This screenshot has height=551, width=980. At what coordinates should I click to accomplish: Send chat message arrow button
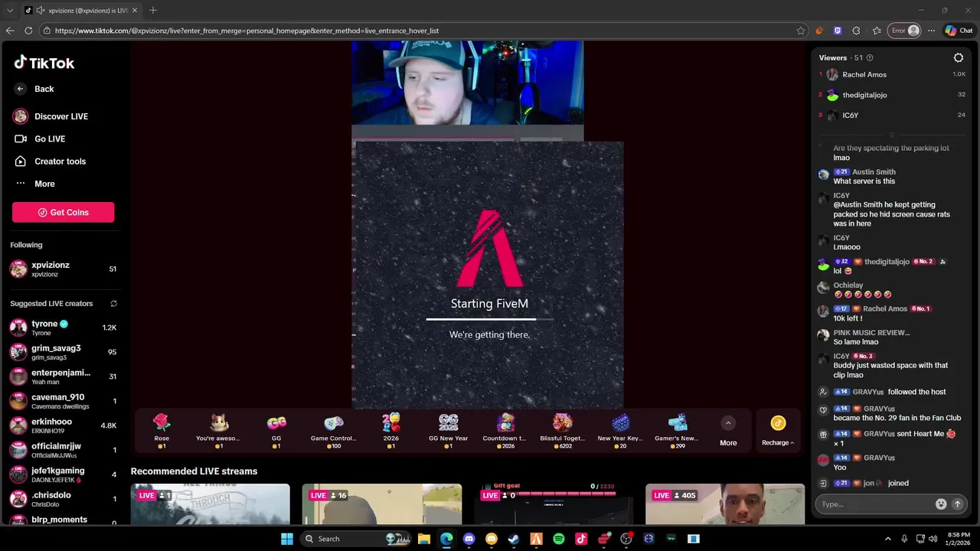click(x=957, y=504)
